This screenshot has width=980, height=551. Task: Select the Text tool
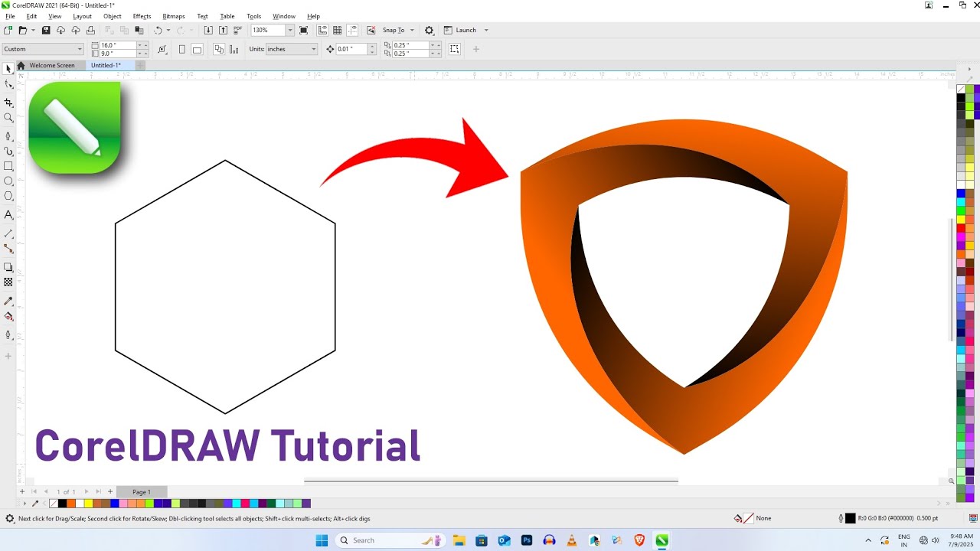pos(8,215)
